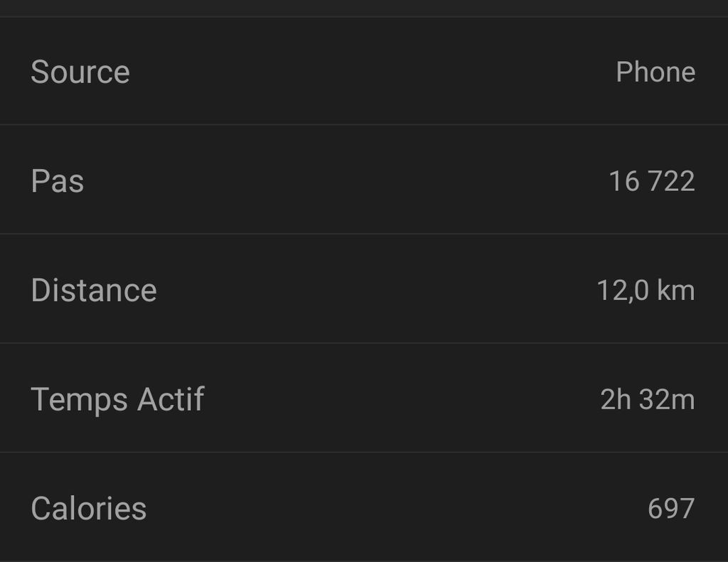Viewport: 728px width, 562px height.
Task: Select the Phone source value
Action: pyautogui.click(x=655, y=72)
